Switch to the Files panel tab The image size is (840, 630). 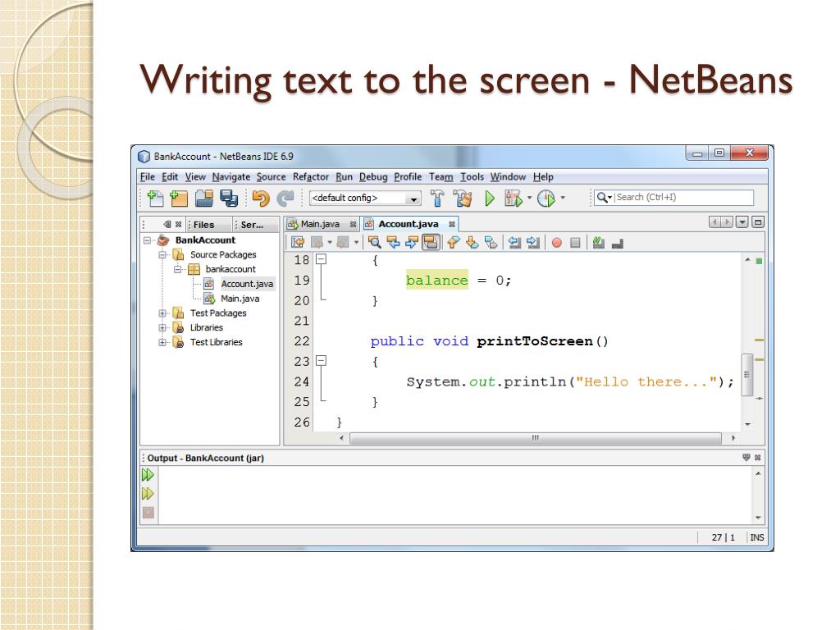(203, 225)
